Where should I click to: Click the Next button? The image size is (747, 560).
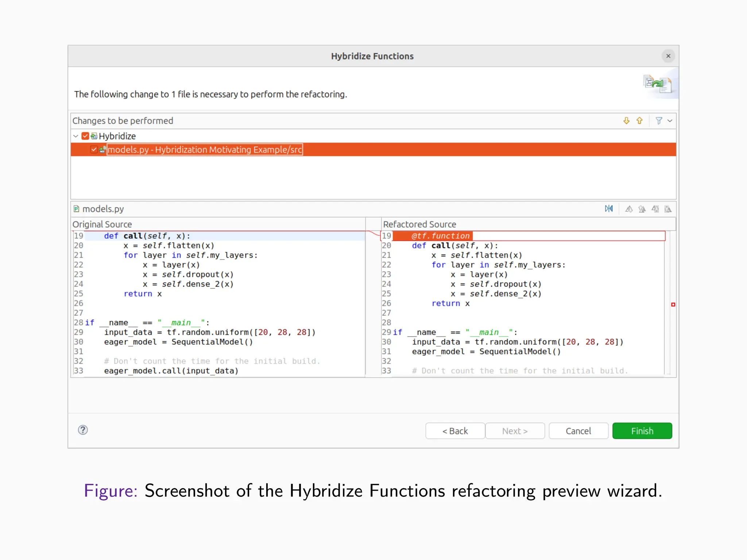pos(515,431)
